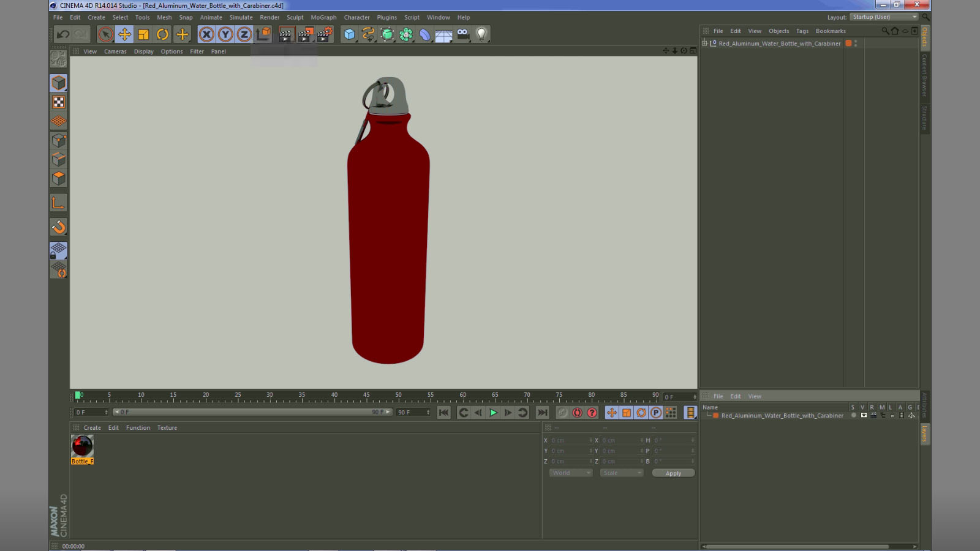This screenshot has height=551, width=980.
Task: Click the orange layer color swatch
Action: 715,415
